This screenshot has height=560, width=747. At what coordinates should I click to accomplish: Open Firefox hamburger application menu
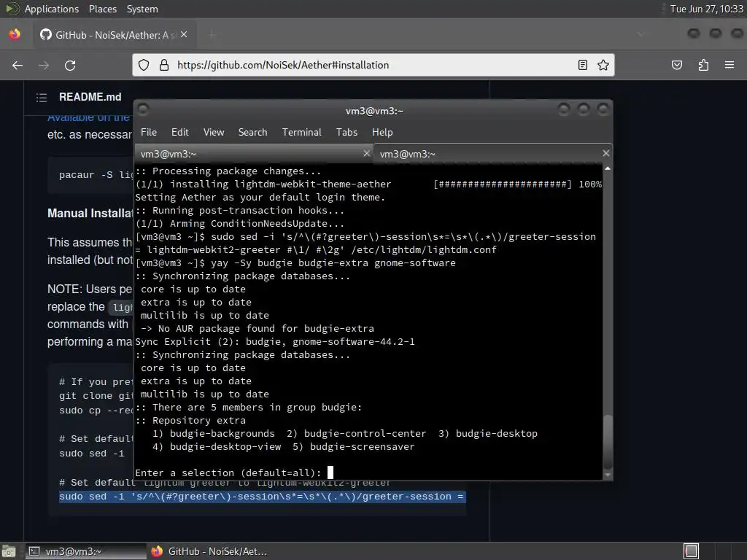(729, 65)
